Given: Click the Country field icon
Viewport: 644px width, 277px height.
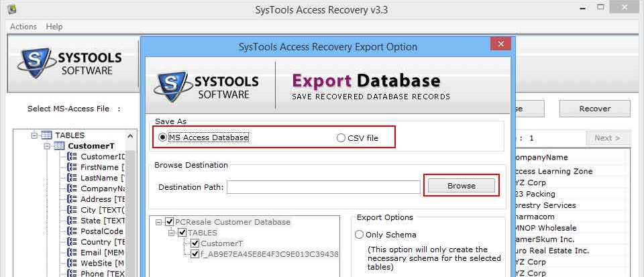Looking at the screenshot, I should pos(72,241).
